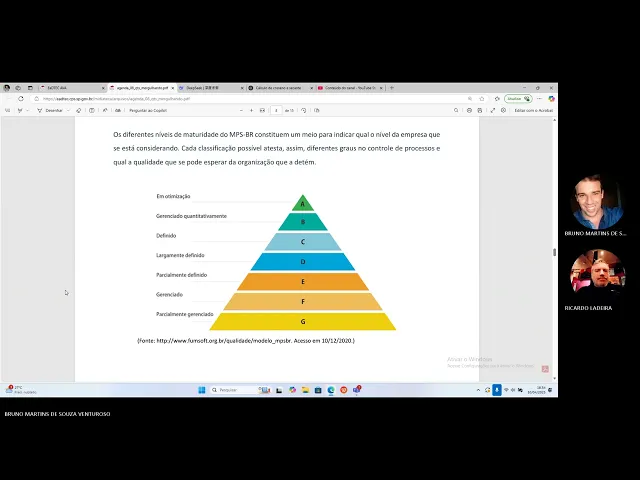
Task: Open Microsoft Teams from the taskbar
Action: 357,390
